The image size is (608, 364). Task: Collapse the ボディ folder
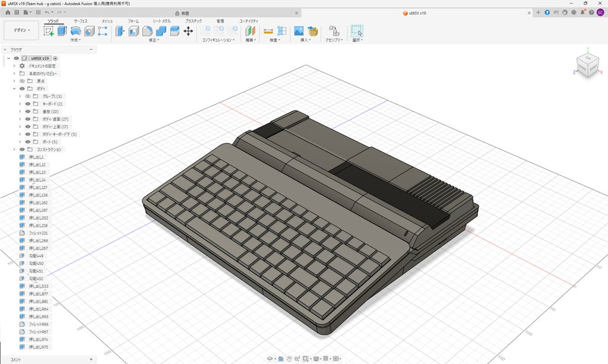[x=14, y=88]
